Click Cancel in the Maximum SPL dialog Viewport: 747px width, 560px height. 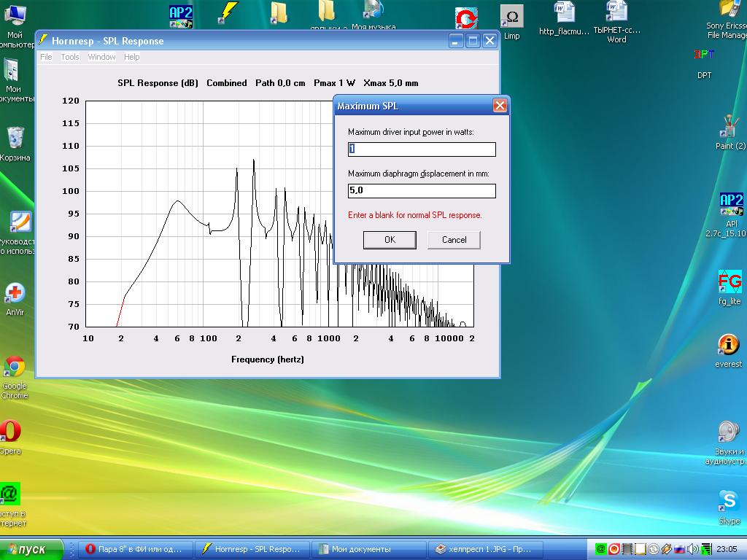click(x=454, y=240)
